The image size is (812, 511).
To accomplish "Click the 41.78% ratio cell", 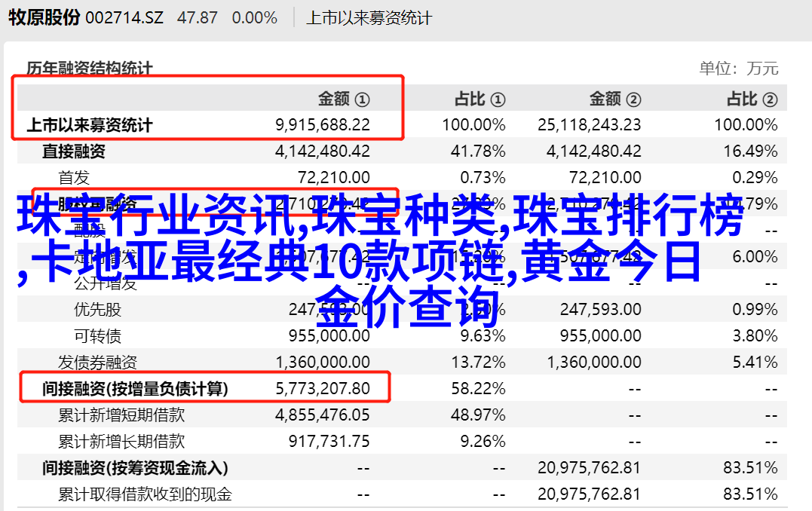I will click(478, 151).
